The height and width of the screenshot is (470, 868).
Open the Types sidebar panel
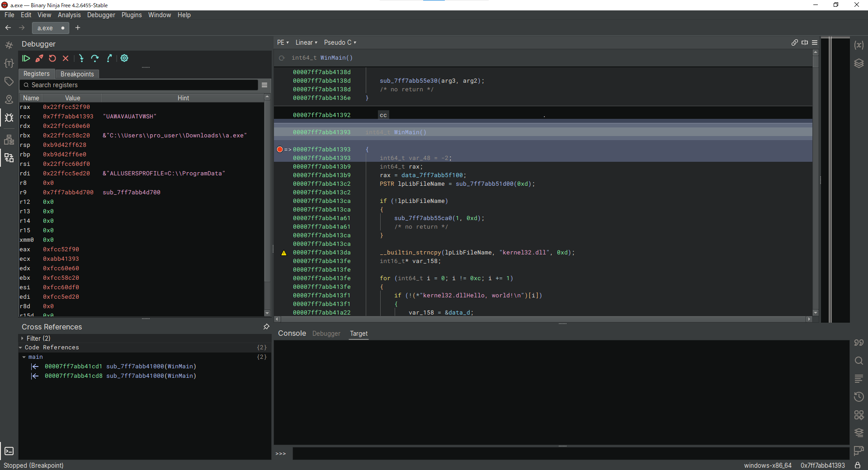point(9,63)
